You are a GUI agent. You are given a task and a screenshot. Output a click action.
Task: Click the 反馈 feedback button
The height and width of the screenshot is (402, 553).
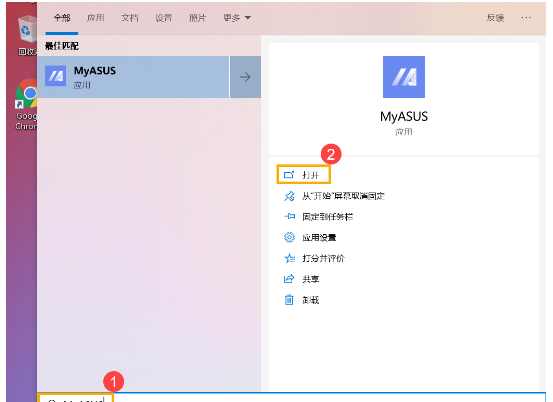coord(496,18)
